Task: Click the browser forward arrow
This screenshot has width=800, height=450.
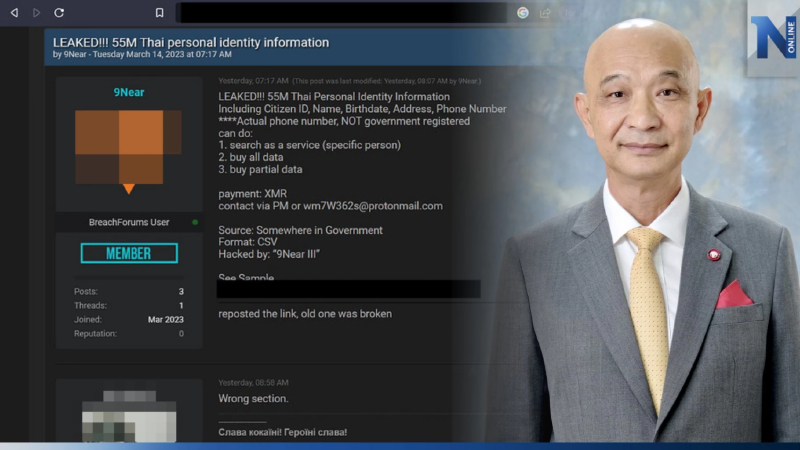Action: click(37, 13)
